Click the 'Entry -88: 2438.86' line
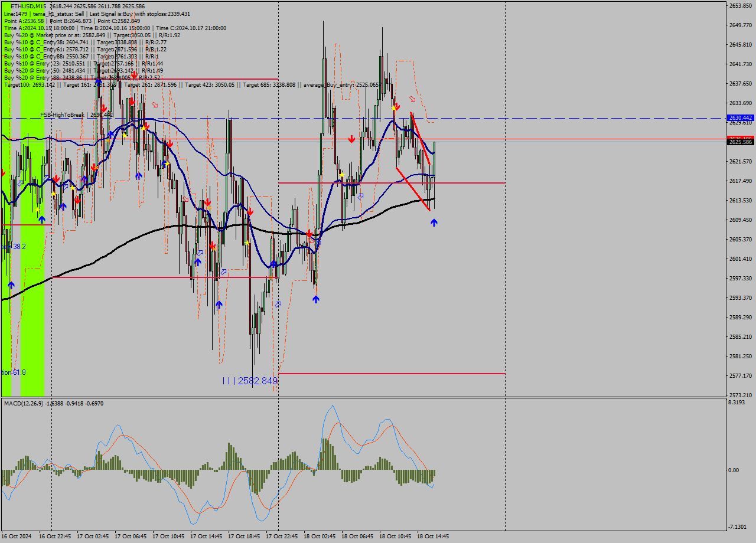 point(82,77)
